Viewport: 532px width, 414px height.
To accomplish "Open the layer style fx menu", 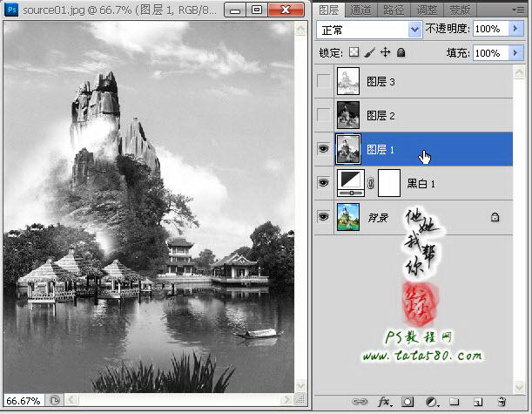I will [x=385, y=402].
